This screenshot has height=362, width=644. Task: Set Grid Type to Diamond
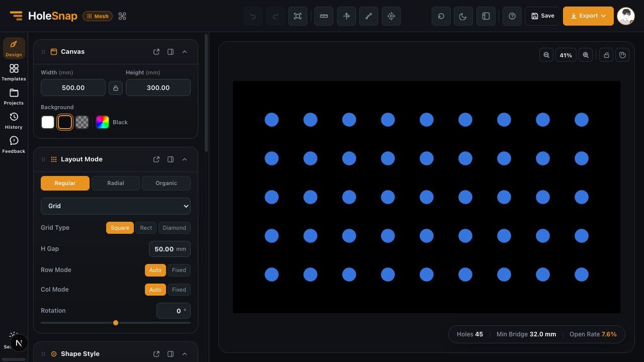pyautogui.click(x=174, y=228)
